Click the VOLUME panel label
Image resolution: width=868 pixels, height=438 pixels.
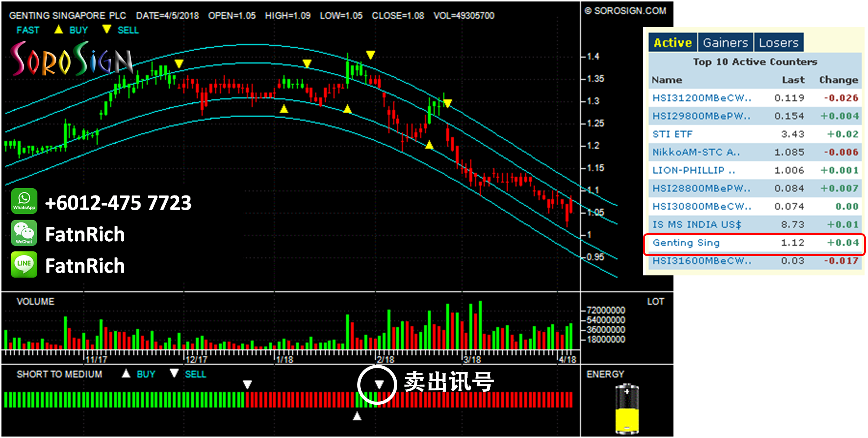(x=35, y=301)
